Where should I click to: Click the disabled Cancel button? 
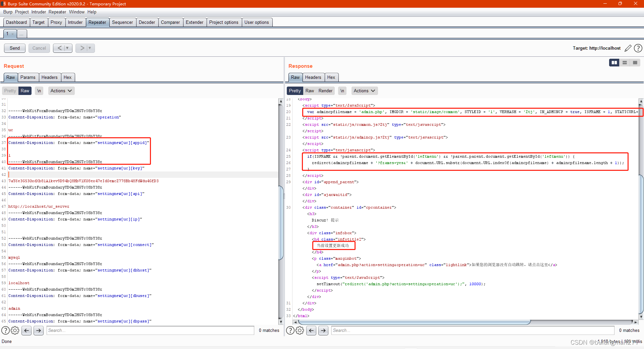(x=39, y=48)
